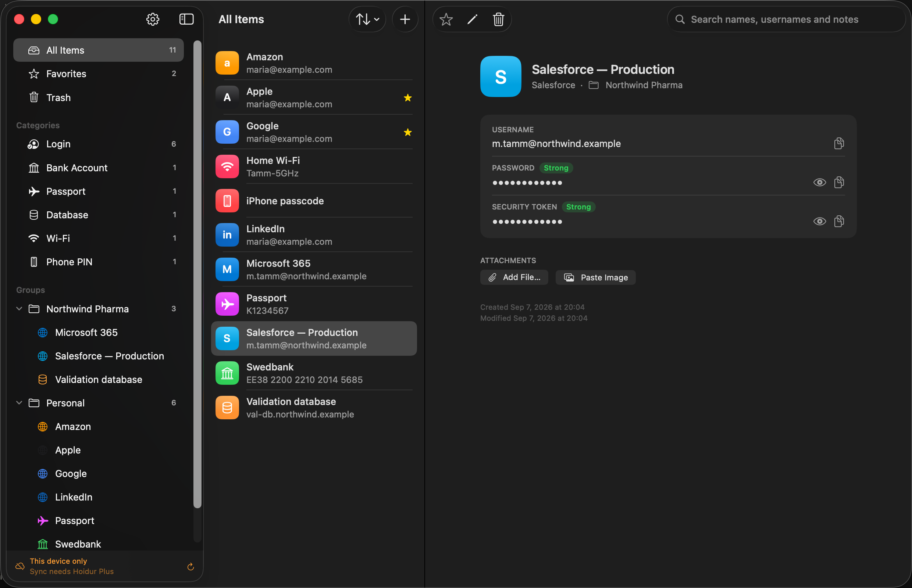The image size is (912, 588).
Task: Select Google under Personal group
Action: click(98, 473)
